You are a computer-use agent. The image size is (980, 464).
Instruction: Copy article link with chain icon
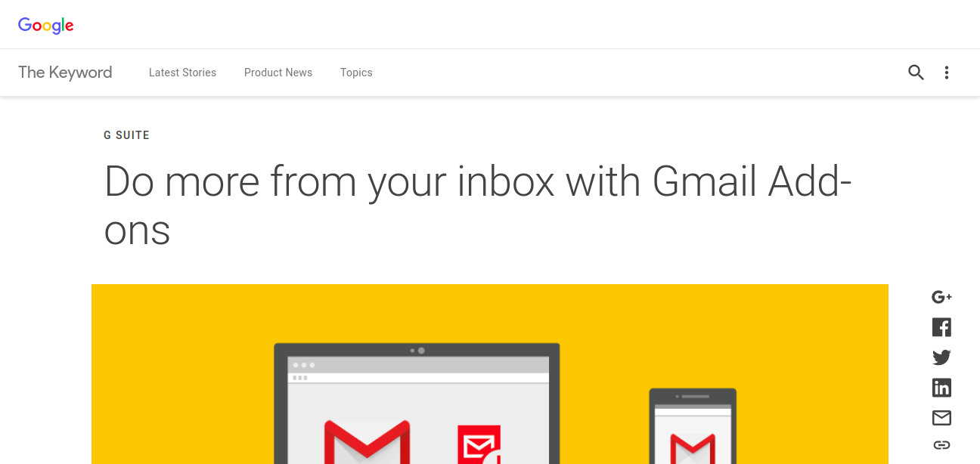coord(941,445)
